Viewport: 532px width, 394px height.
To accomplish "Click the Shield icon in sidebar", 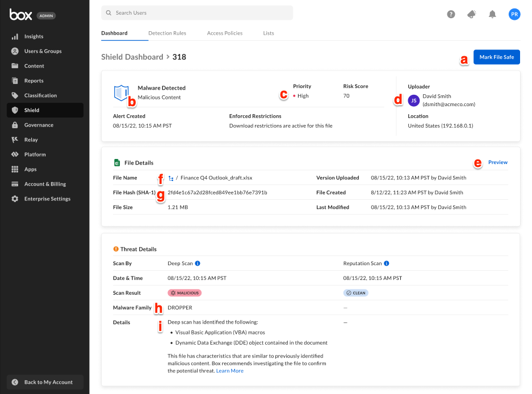I will point(15,110).
